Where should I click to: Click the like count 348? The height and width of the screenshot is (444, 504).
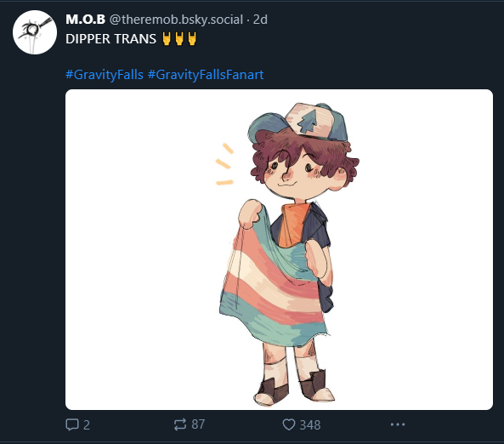pyautogui.click(x=310, y=425)
